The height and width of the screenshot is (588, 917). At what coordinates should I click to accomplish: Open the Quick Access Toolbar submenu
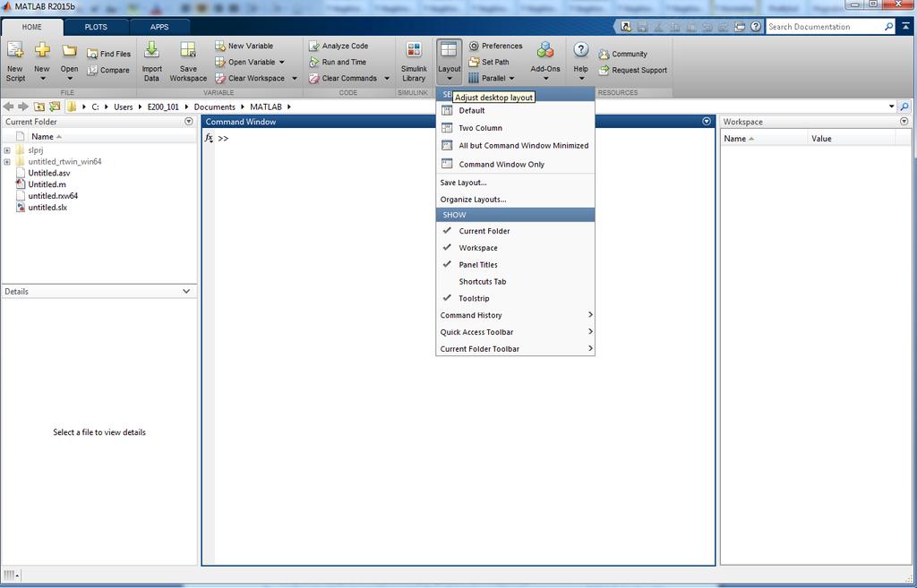click(515, 332)
